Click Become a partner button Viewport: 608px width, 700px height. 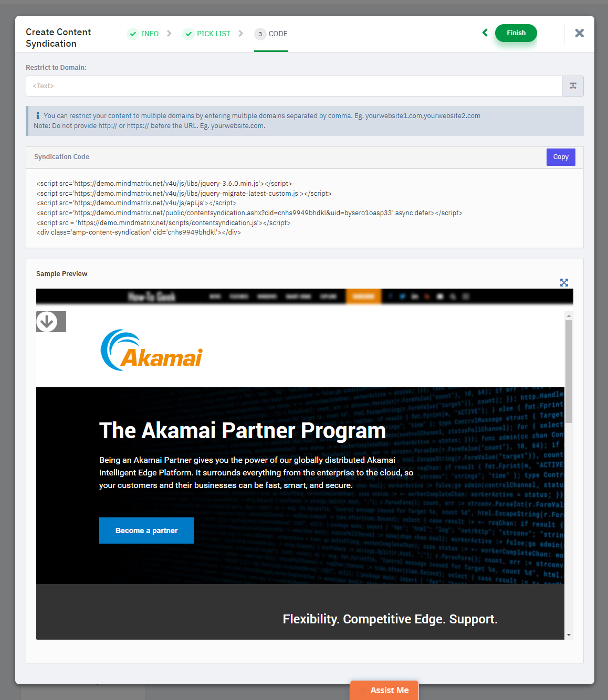[146, 531]
